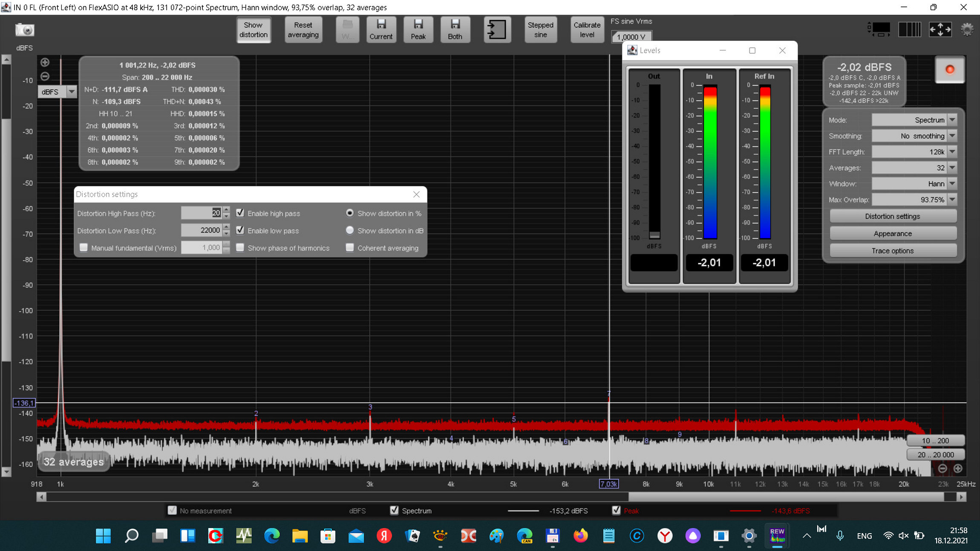Toggle Peak trace visibility checkbox

[616, 510]
